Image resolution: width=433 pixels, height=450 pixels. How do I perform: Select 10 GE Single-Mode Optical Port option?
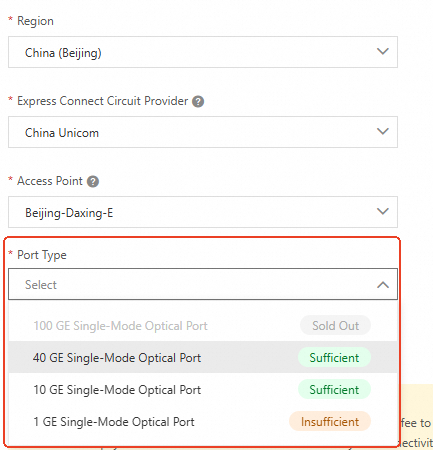(x=203, y=389)
